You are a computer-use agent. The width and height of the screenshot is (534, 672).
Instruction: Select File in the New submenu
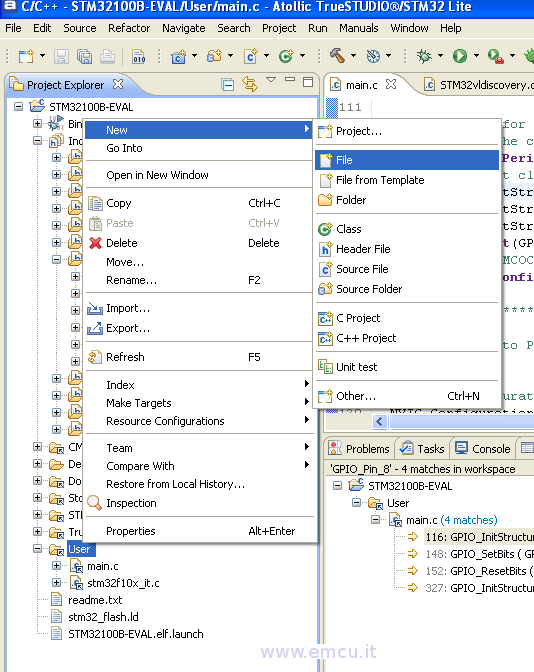coord(407,160)
